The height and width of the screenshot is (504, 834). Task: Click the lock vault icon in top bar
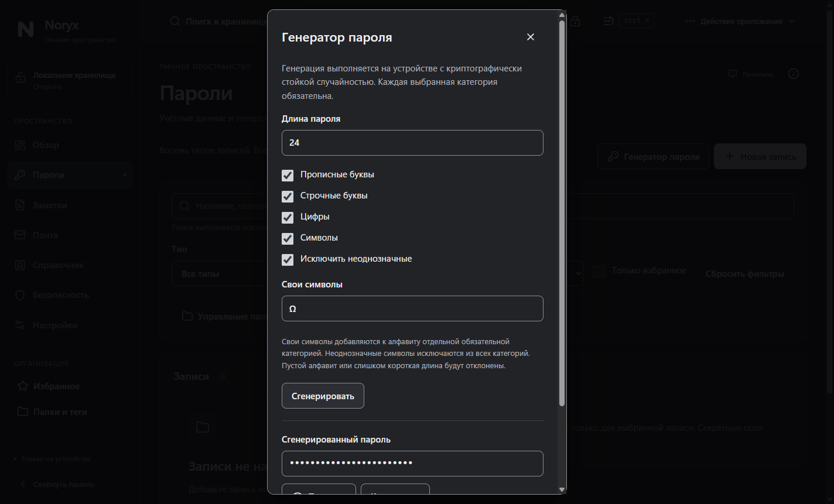(576, 21)
